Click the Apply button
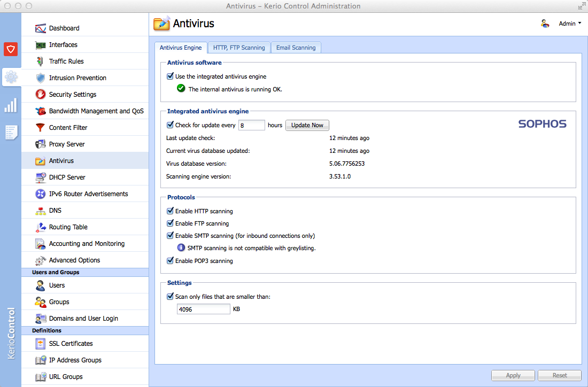The image size is (588, 387). click(513, 375)
